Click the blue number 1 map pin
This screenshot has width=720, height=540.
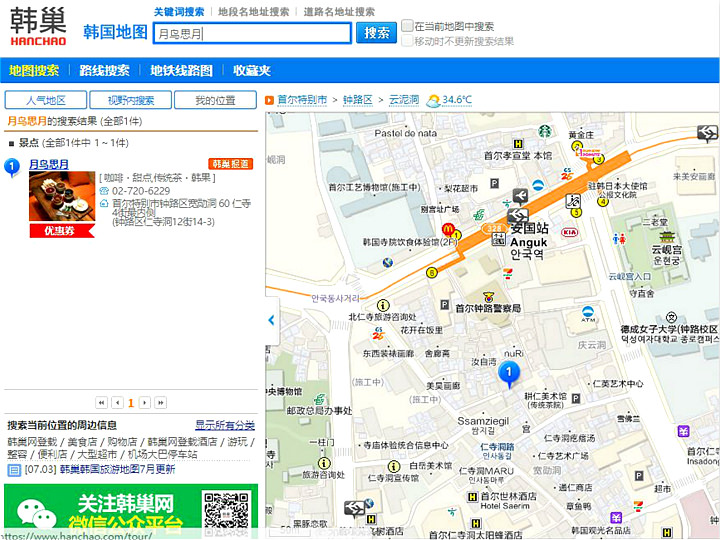click(x=509, y=375)
